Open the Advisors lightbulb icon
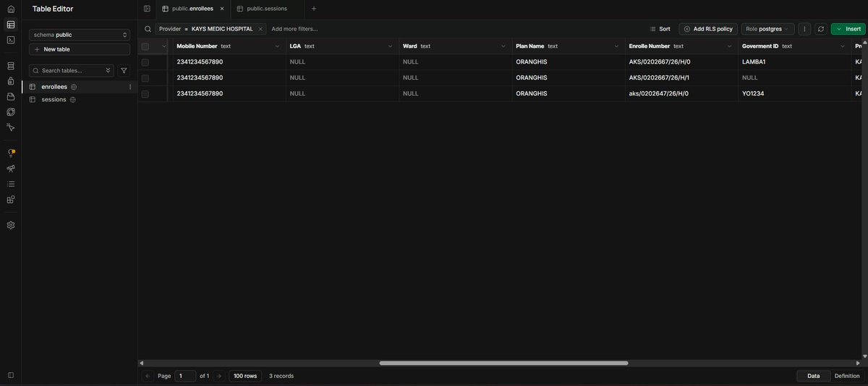The height and width of the screenshot is (386, 868). [x=11, y=153]
